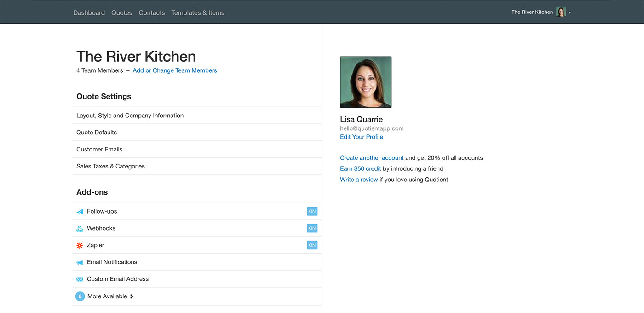The image size is (644, 313).
Task: Open Quote Defaults settings
Action: (197, 133)
